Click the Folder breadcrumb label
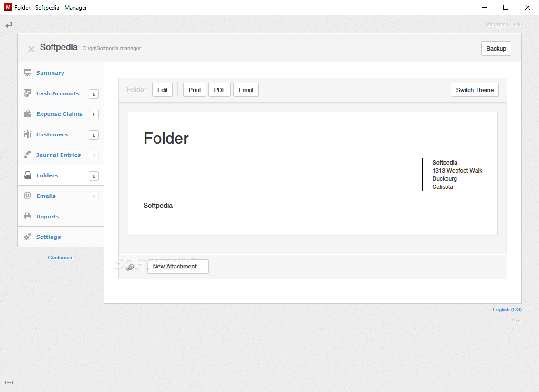539x392 pixels. coord(136,90)
